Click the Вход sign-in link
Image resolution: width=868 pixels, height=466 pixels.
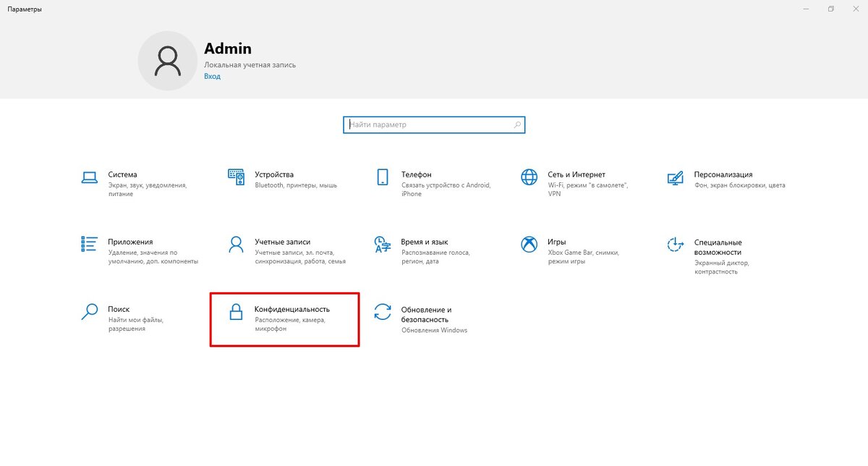[x=212, y=76]
